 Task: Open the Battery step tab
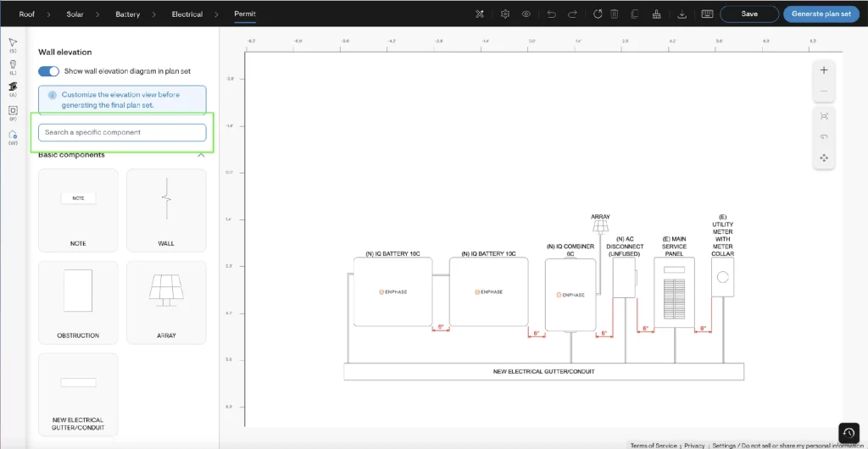tap(127, 14)
